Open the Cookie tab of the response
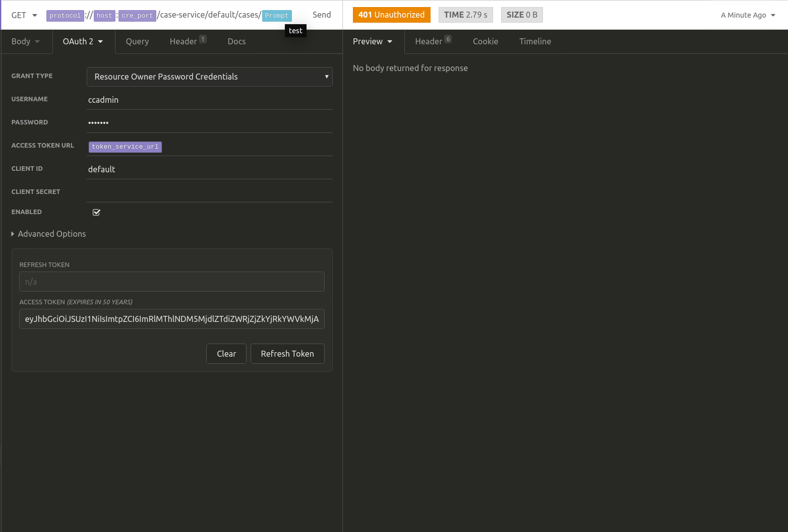 pos(485,41)
